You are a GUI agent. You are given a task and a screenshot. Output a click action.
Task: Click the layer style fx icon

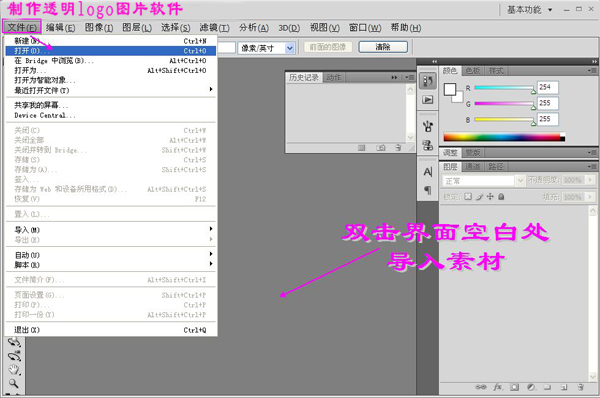click(497, 387)
